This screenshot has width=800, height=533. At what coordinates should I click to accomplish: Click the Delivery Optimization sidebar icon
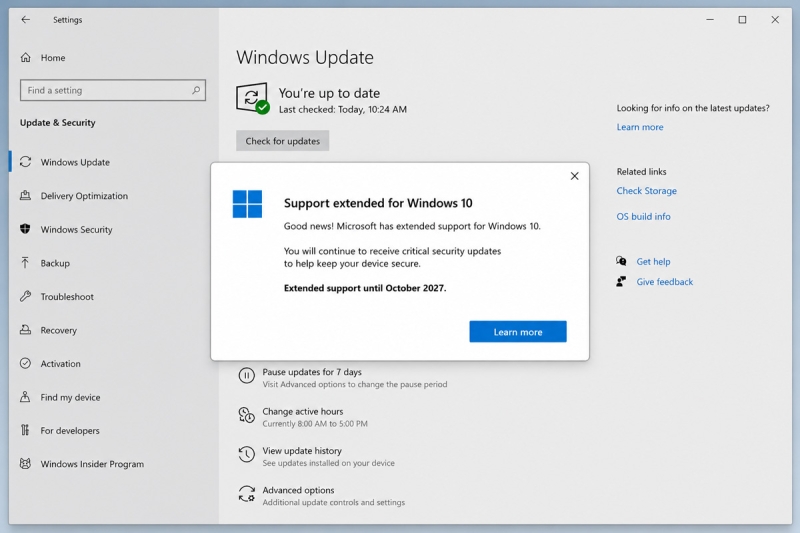[x=26, y=196]
